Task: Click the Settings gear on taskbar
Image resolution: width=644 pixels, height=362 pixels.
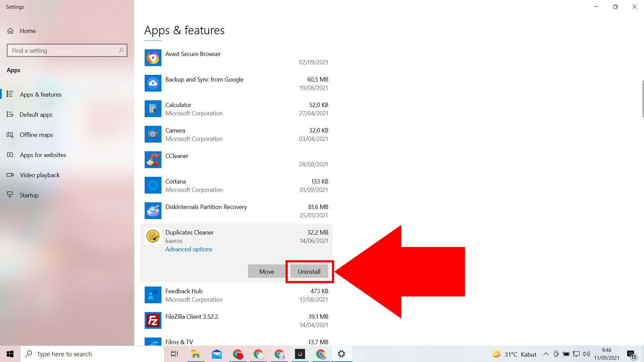Action: point(341,354)
